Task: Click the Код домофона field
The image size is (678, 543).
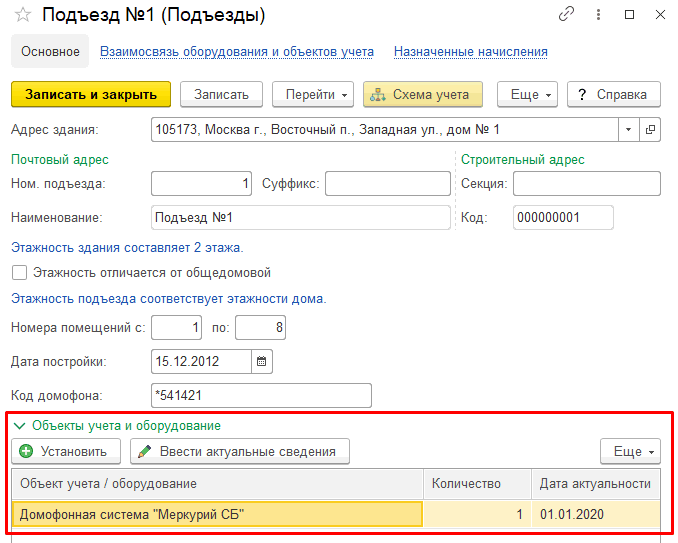Action: 261,395
